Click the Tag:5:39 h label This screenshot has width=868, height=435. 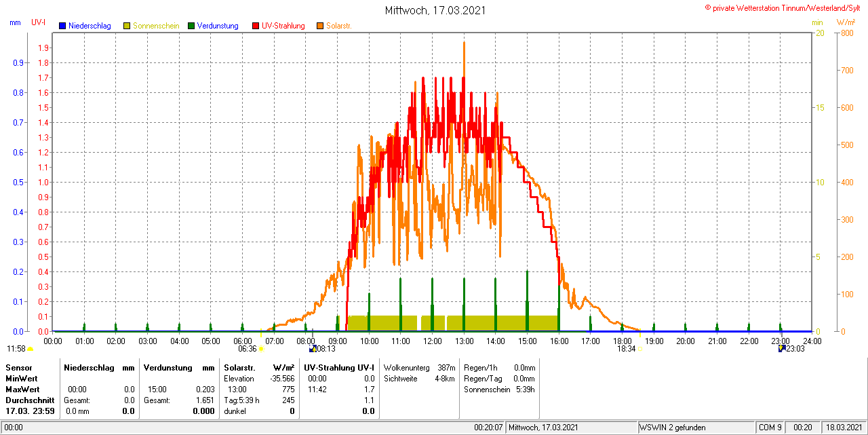[x=241, y=400]
